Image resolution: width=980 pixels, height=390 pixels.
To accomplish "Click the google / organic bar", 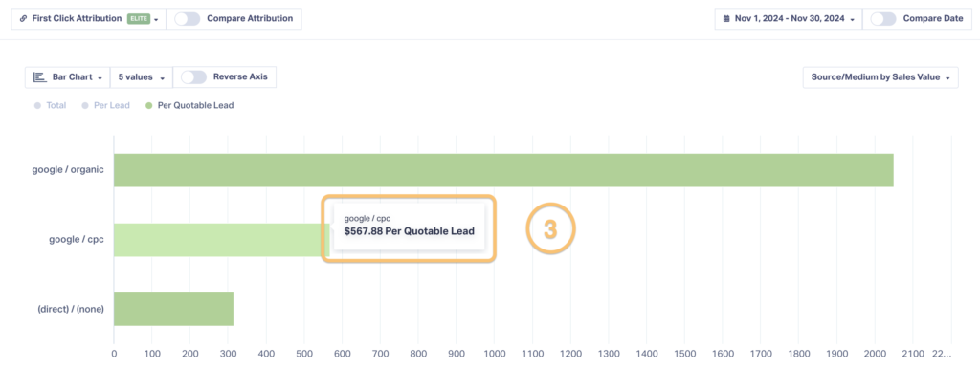I will click(503, 170).
